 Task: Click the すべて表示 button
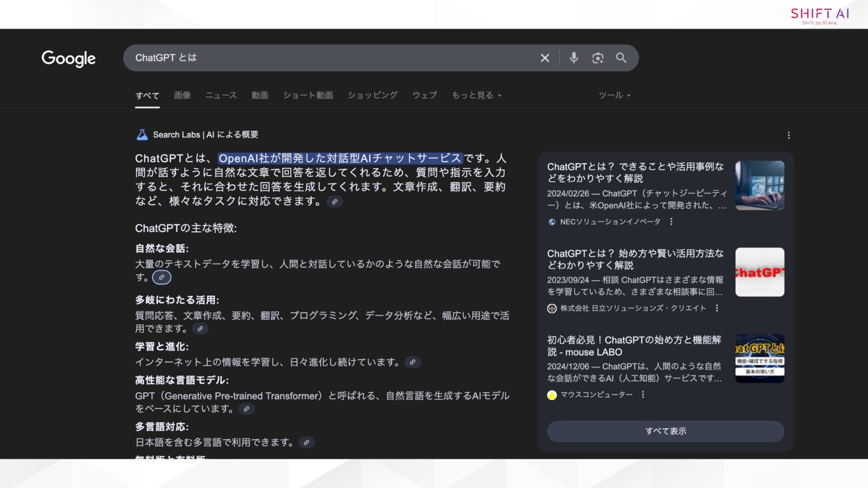point(665,431)
